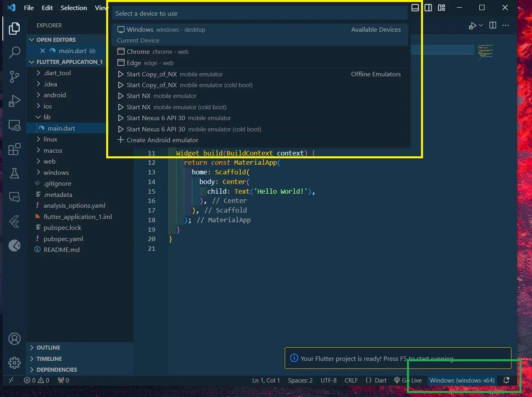The width and height of the screenshot is (532, 397).
Task: Toggle secondary side bar layout icon
Action: [428, 8]
